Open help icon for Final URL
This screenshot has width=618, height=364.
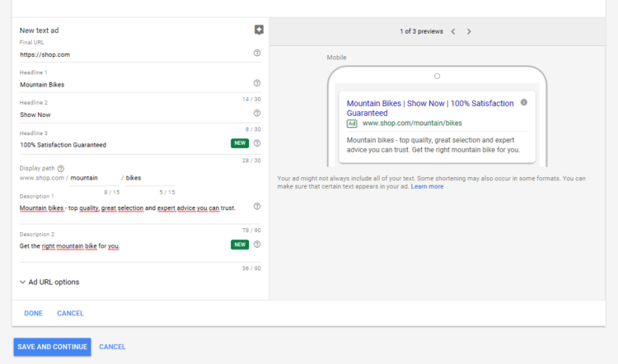pos(257,53)
